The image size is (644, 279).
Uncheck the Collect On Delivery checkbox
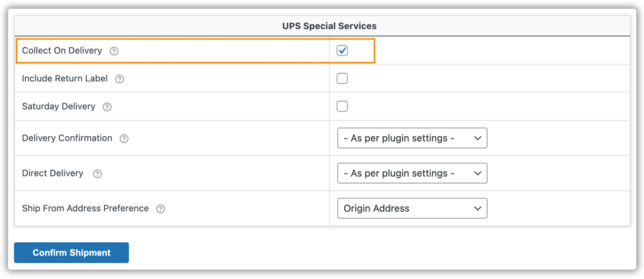point(342,51)
